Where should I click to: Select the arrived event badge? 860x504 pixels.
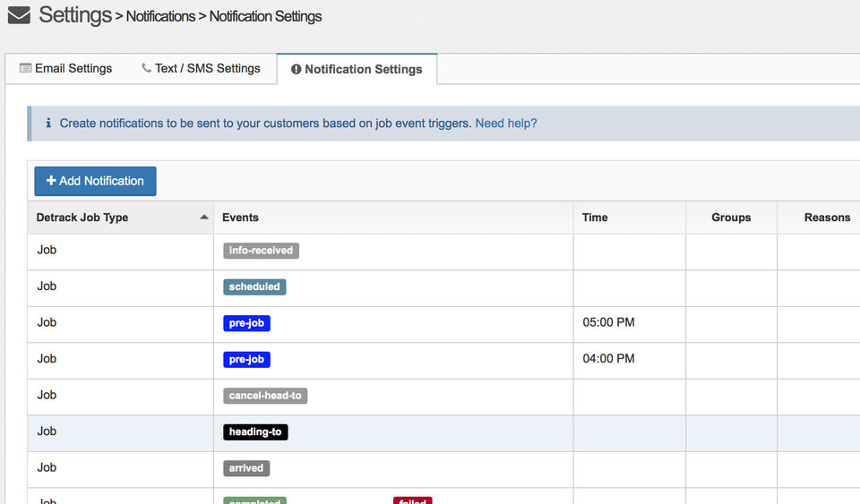(246, 468)
